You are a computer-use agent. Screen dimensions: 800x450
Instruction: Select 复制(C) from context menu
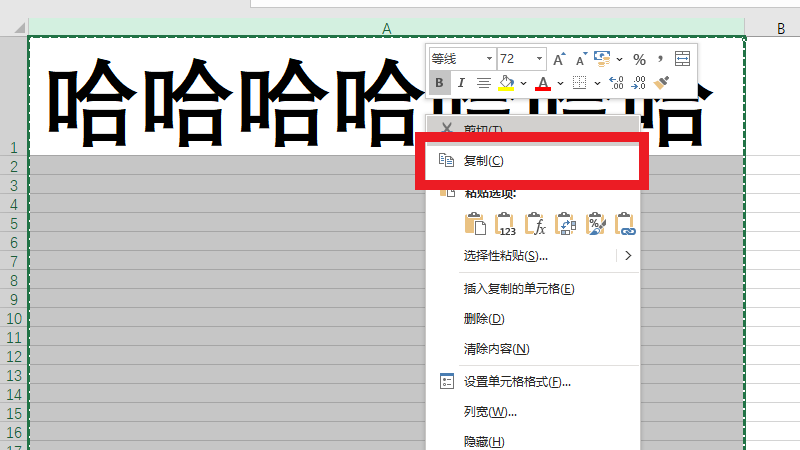pyautogui.click(x=483, y=160)
